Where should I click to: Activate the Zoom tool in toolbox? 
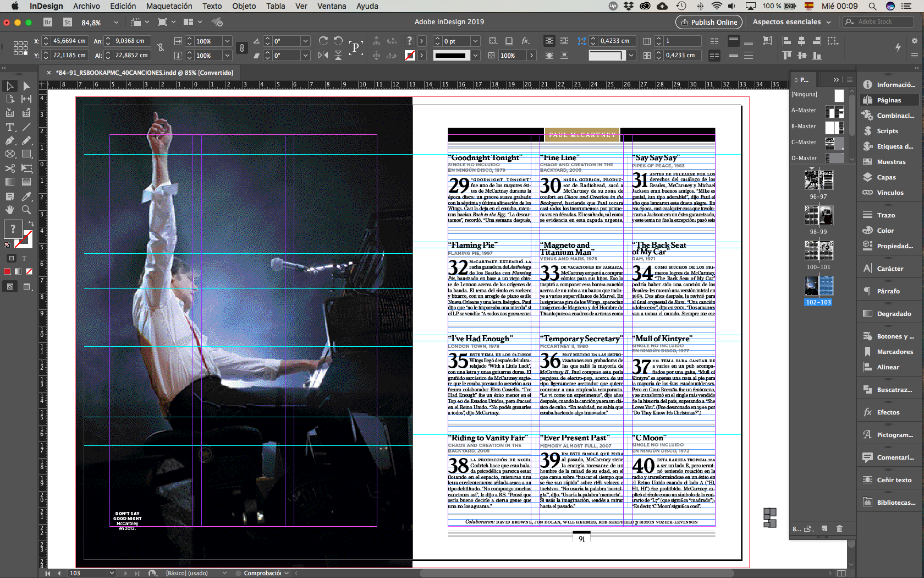[x=26, y=210]
